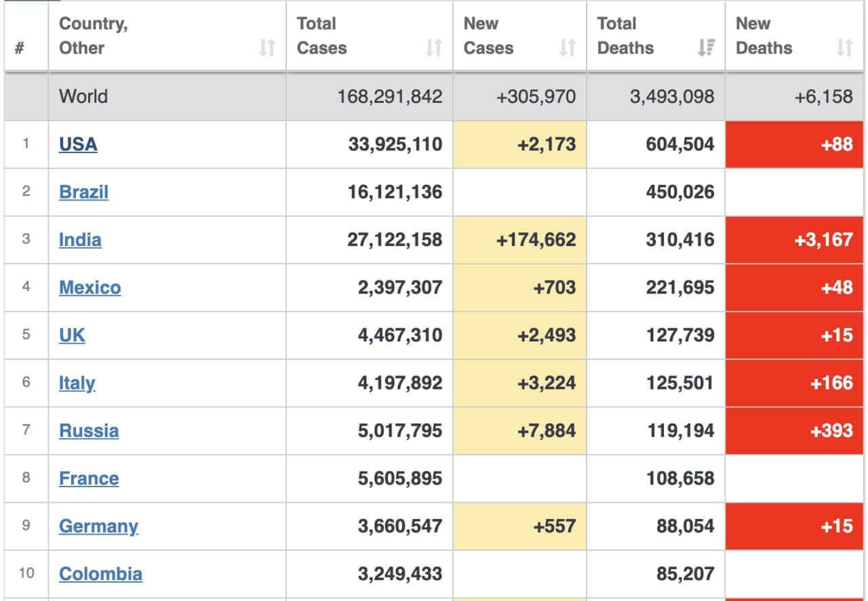This screenshot has width=868, height=601.
Task: Select UK total cases 4,467,310
Action: [401, 335]
